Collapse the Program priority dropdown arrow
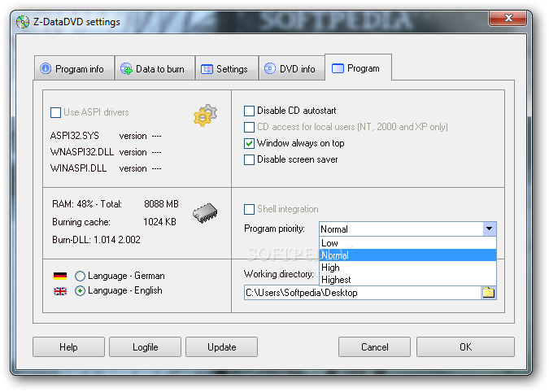 point(490,229)
